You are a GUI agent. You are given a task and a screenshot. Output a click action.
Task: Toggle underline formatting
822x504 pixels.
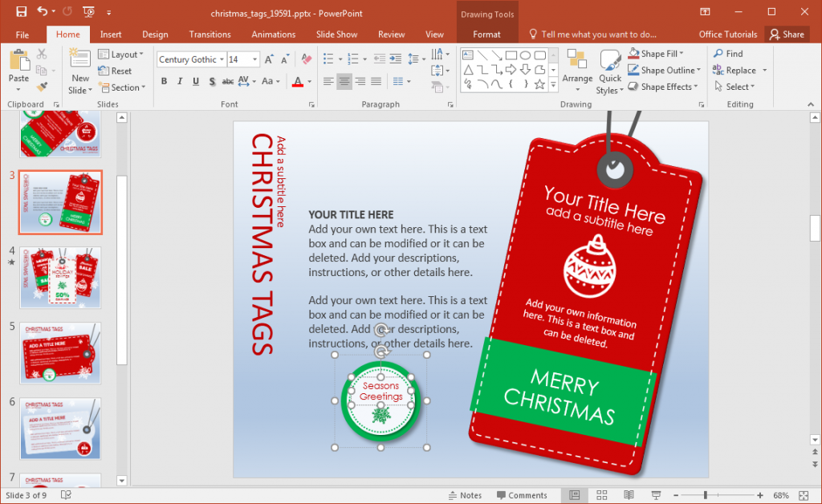(x=195, y=81)
